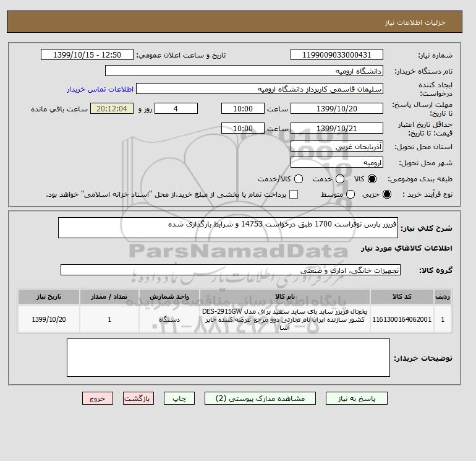Image resolution: width=476 pixels, height=461 pixels.
Task: Click the unit cell دستگاه
Action: pyautogui.click(x=169, y=319)
